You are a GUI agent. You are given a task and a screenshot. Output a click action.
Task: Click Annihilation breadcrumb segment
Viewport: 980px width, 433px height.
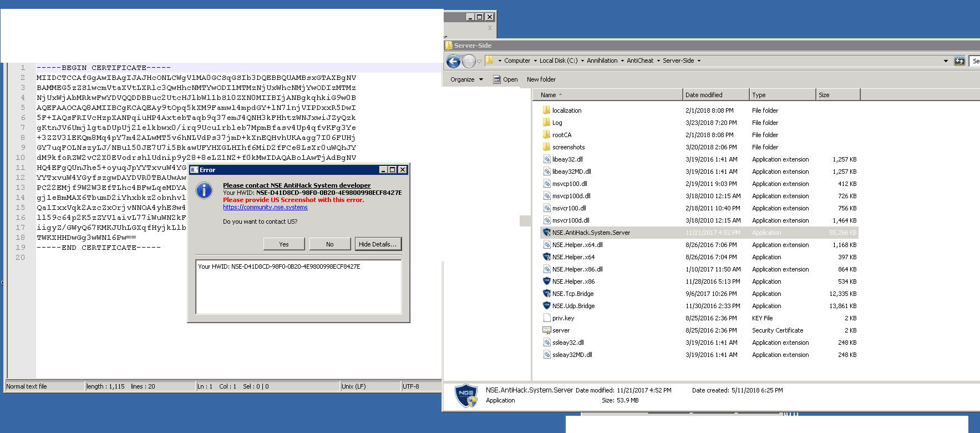tap(602, 61)
